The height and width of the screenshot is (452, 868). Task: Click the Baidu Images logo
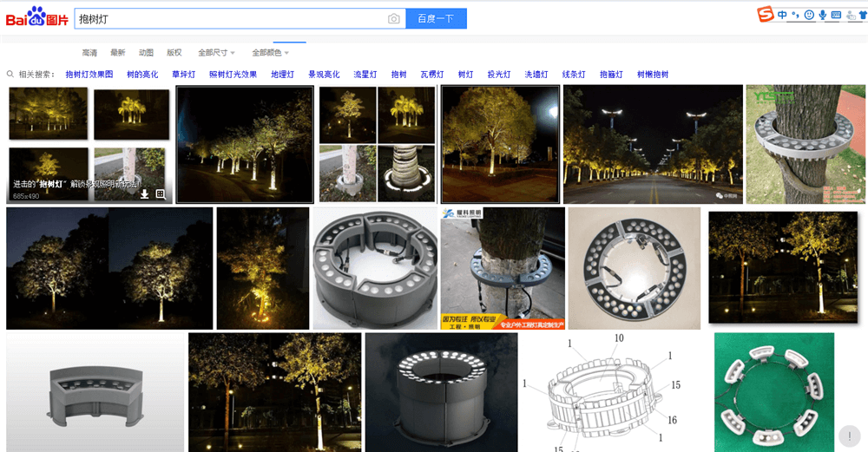tap(36, 17)
